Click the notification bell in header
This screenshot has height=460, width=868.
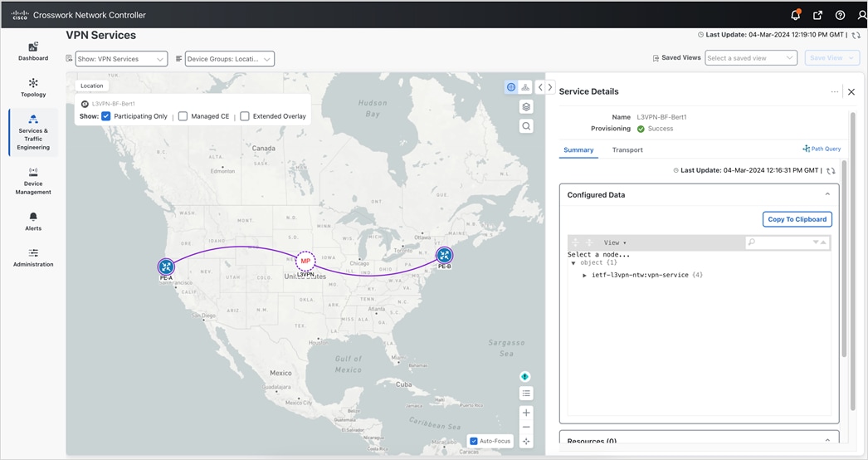(796, 15)
